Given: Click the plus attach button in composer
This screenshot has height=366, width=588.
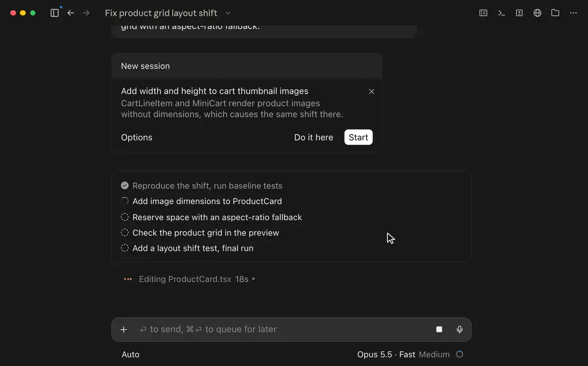Looking at the screenshot, I should pyautogui.click(x=123, y=330).
